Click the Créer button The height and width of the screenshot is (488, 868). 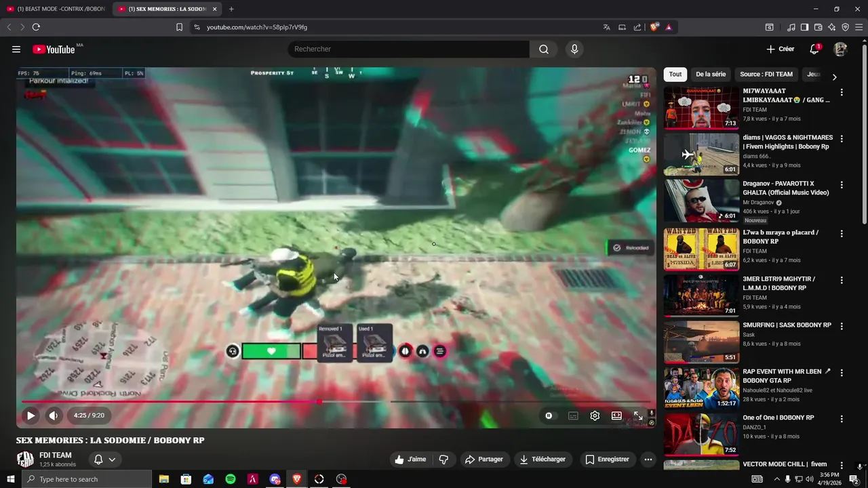(780, 49)
